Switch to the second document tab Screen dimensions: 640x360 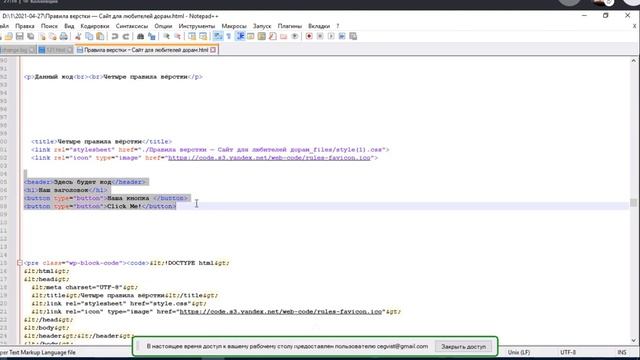click(x=55, y=50)
